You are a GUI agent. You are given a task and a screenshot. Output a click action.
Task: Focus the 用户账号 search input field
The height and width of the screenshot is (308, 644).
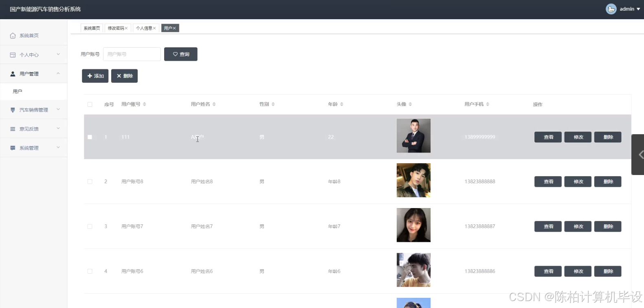(x=132, y=54)
